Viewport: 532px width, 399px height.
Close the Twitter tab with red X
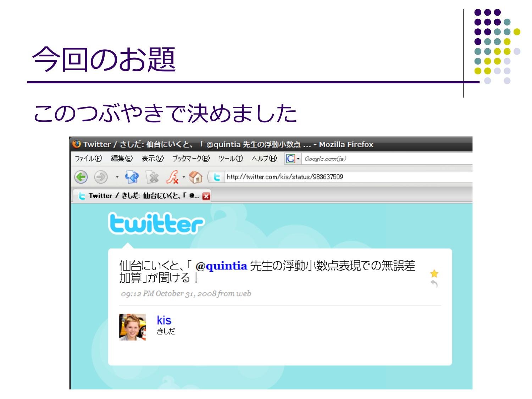[206, 196]
